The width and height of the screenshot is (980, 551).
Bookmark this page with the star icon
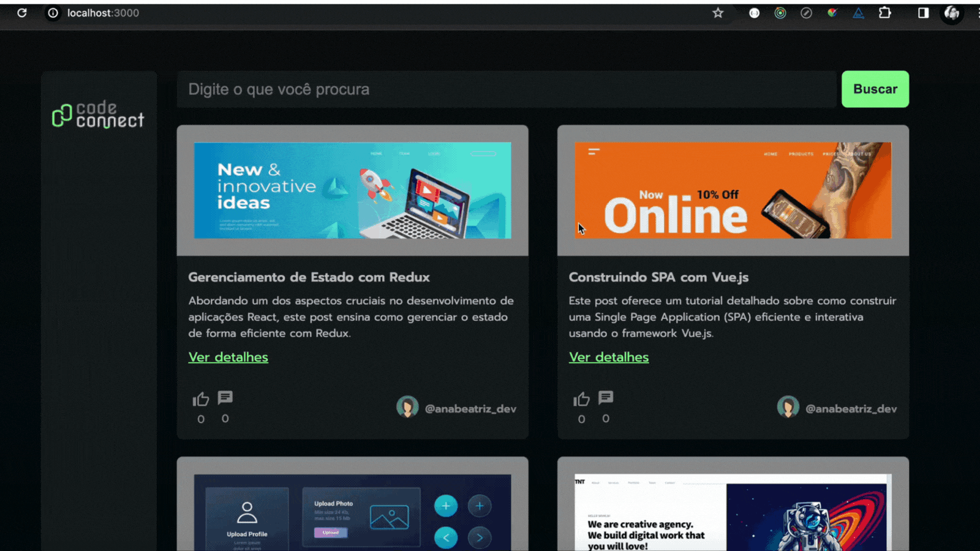(x=718, y=13)
